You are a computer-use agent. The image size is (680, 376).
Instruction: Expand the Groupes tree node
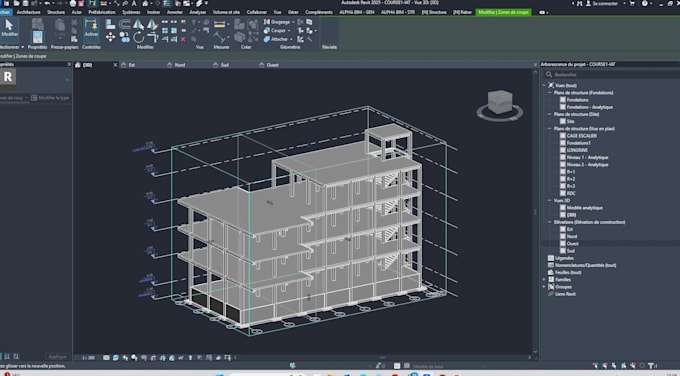tap(544, 287)
